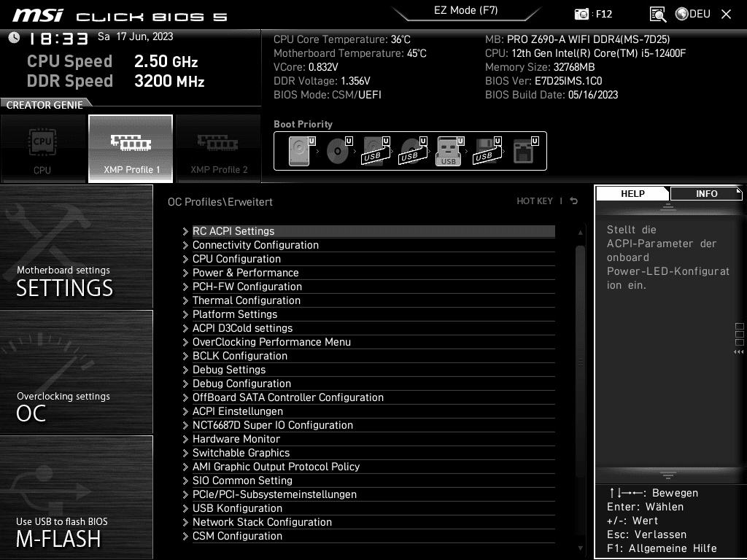Click the HOT KEY label
Screen dimensions: 747x560
tap(535, 201)
